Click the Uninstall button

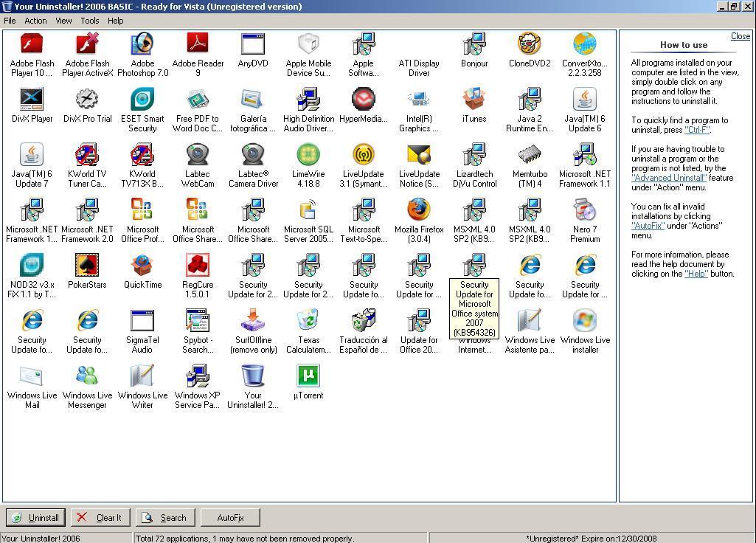(x=35, y=517)
